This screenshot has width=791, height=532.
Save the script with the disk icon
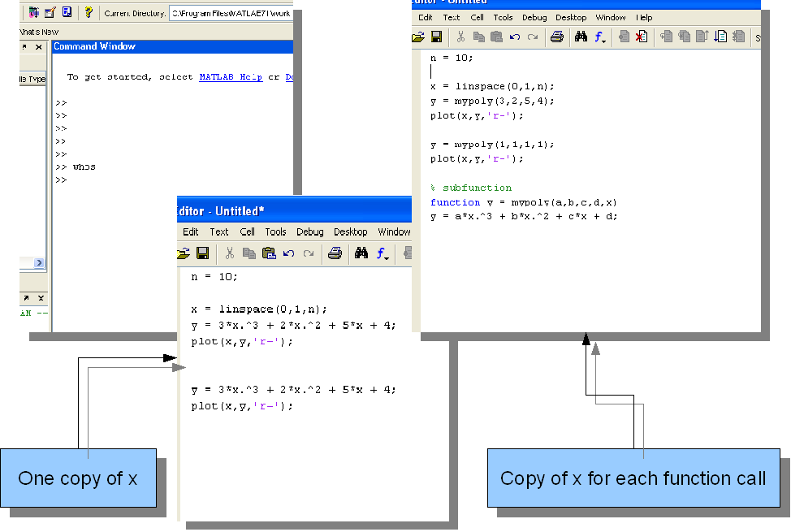point(202,253)
